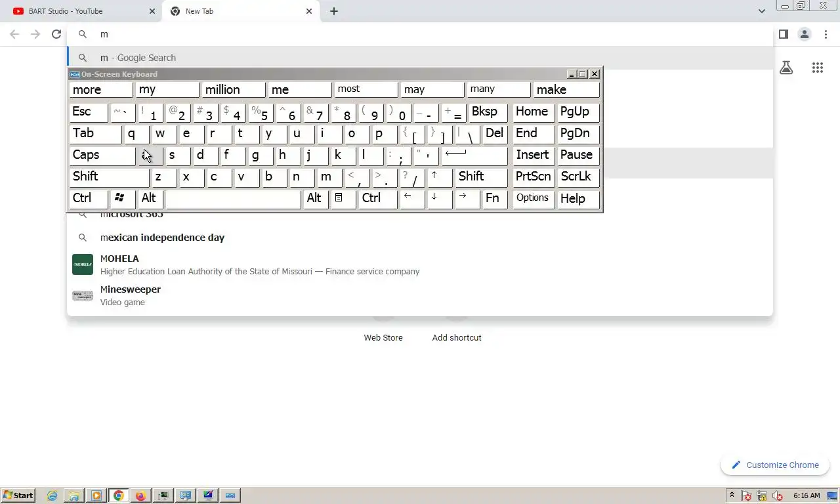Open the Google apps grid icon

coord(817,68)
